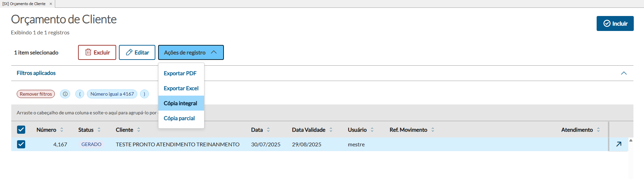The width and height of the screenshot is (644, 179).
Task: Sort by Cliente column arrows
Action: (x=139, y=130)
